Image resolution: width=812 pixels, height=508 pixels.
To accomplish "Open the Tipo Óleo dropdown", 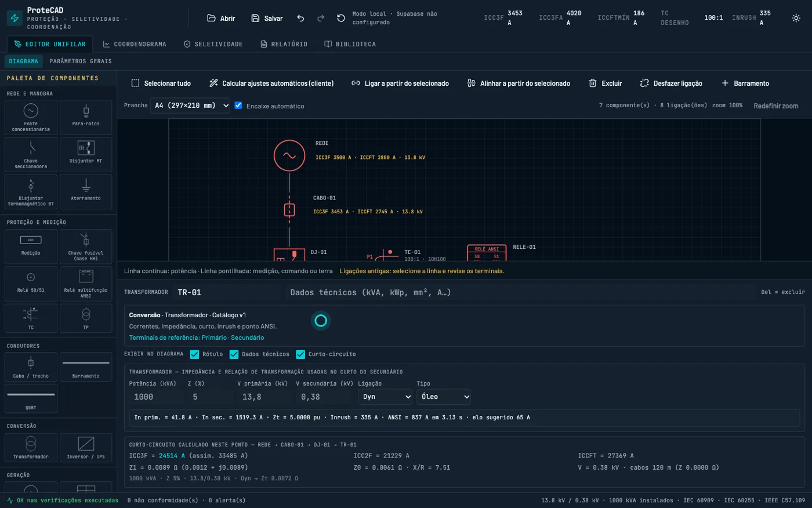I will (x=444, y=397).
